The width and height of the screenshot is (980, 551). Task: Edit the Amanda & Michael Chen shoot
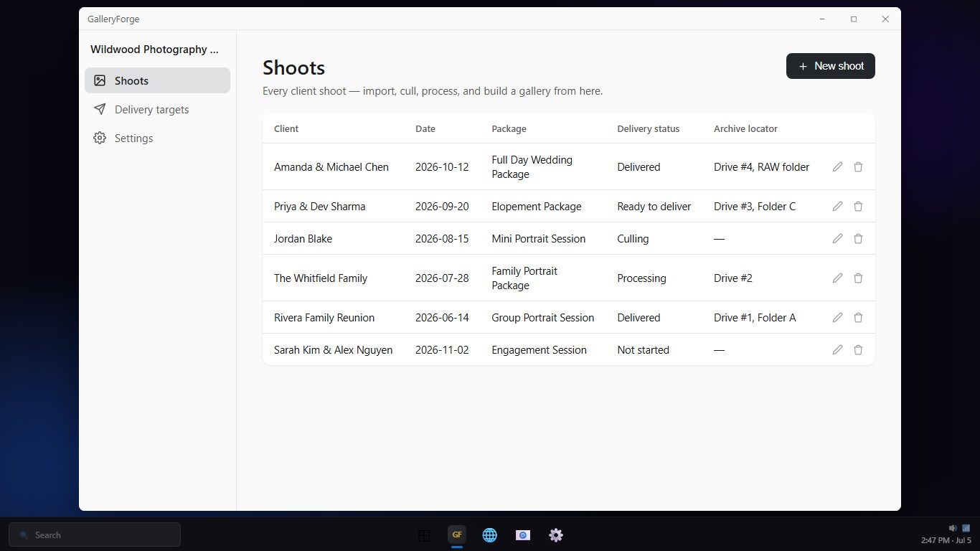[x=837, y=166]
